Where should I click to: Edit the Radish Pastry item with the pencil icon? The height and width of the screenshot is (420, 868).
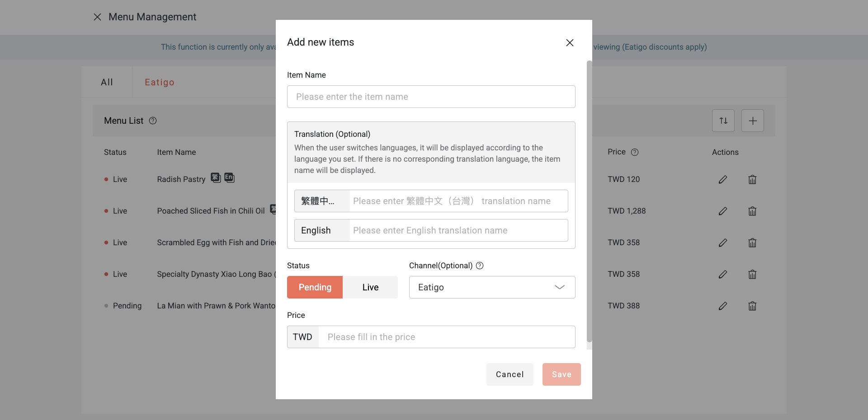722,179
